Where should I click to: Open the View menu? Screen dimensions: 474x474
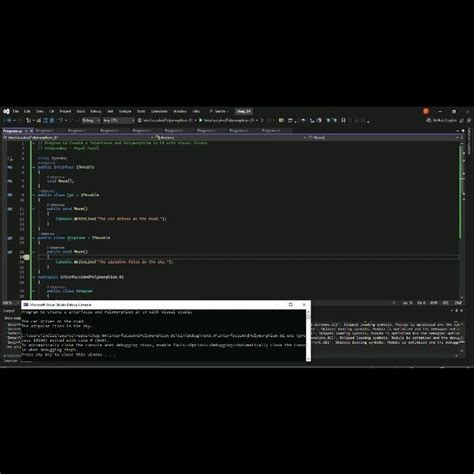40,111
